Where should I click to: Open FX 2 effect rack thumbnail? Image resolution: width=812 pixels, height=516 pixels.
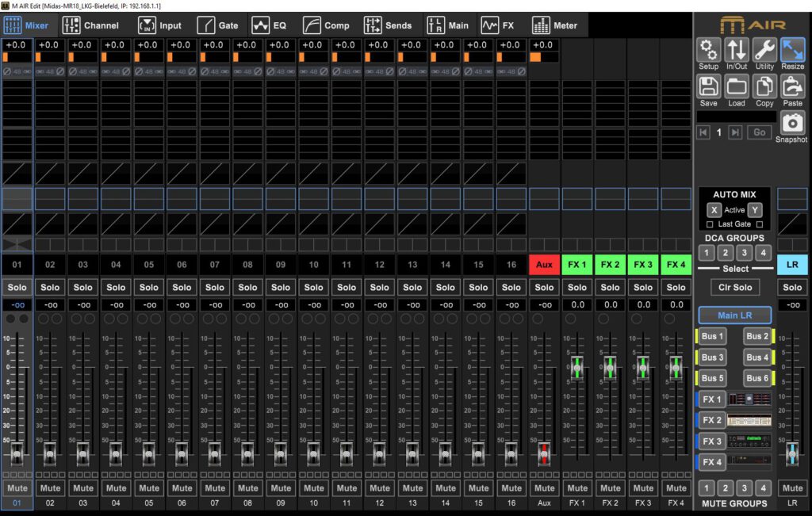(x=749, y=420)
